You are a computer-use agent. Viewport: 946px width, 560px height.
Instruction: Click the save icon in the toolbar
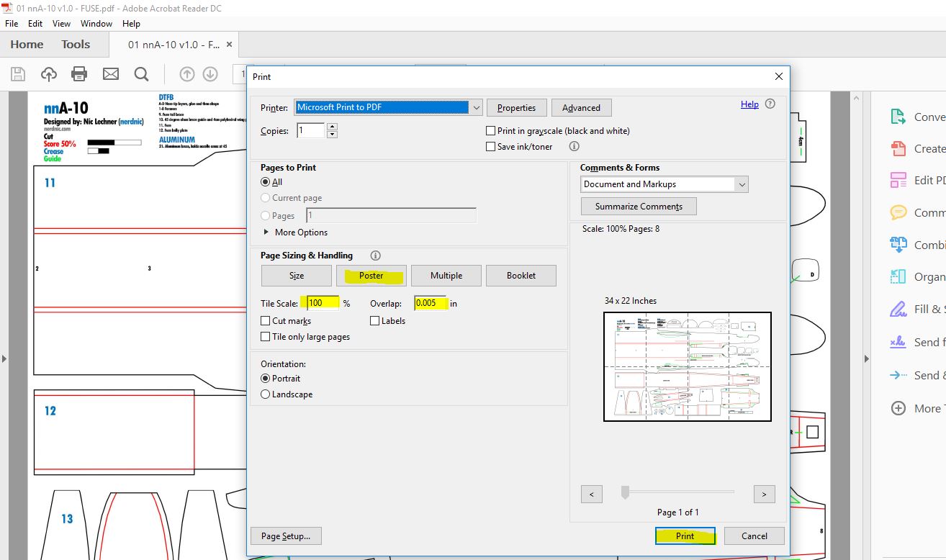click(18, 74)
